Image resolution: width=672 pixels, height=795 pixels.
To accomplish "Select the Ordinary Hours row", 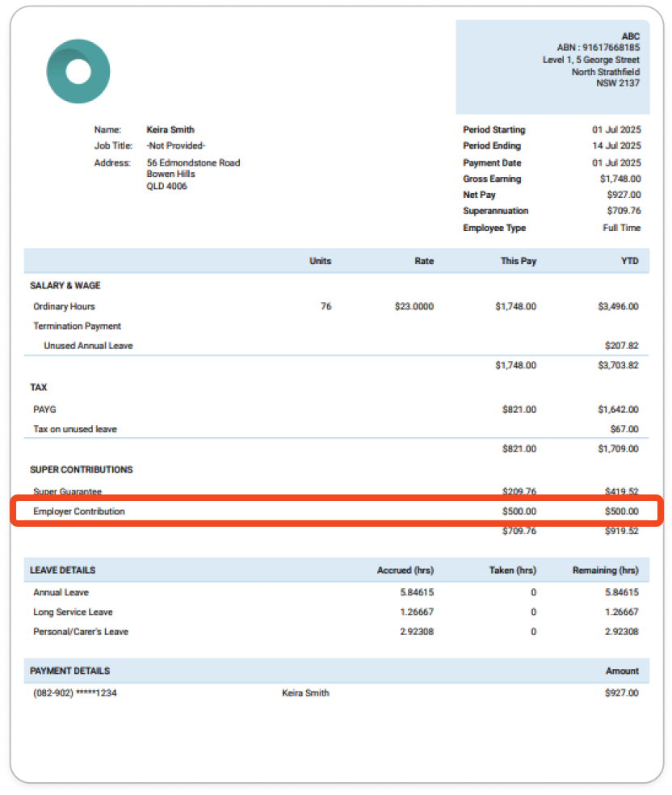I will pos(65,306).
